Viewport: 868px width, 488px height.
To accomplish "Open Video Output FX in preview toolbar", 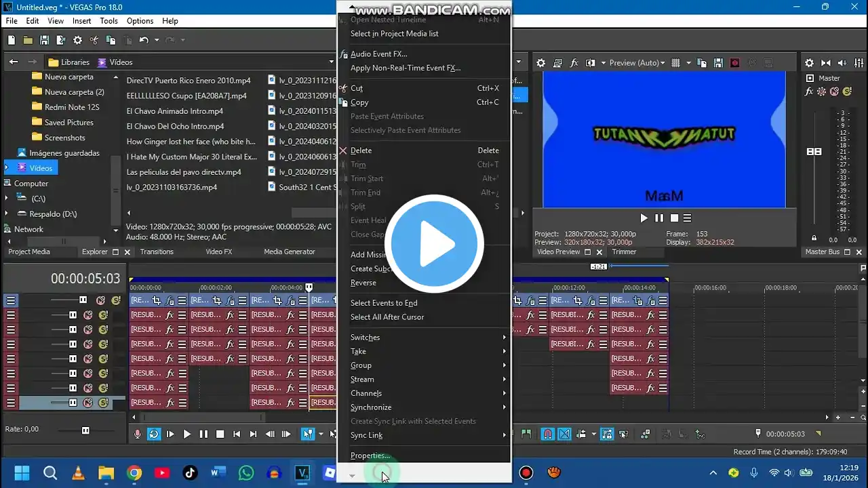I will point(574,63).
